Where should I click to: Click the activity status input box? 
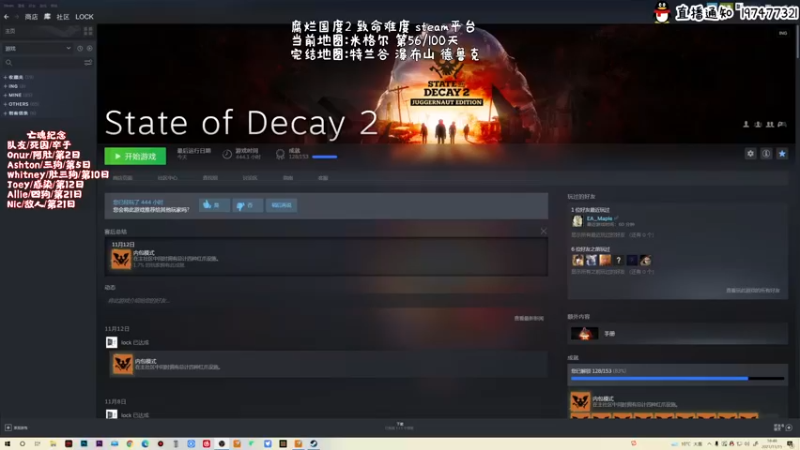click(326, 301)
